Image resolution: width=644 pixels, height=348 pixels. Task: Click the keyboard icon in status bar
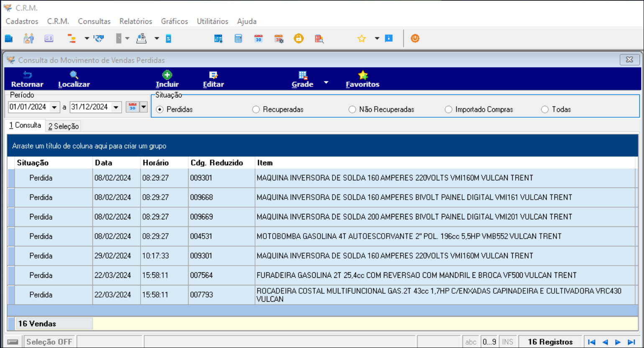[x=13, y=342]
